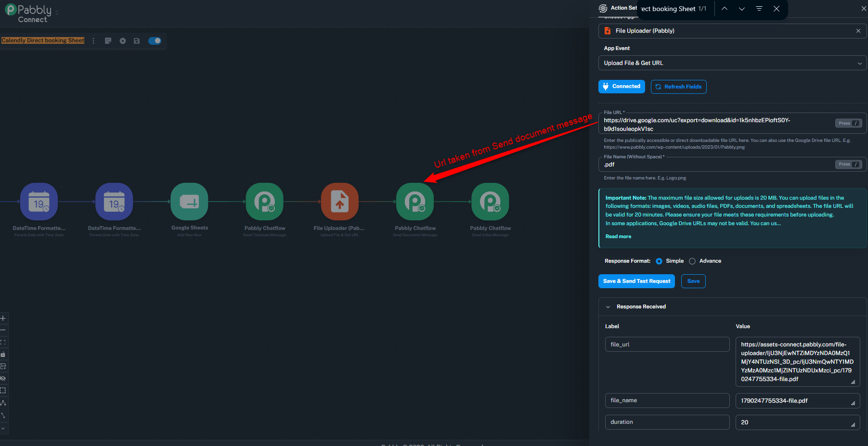Click the file_name value 1790247755334-file.pdf

coord(797,401)
